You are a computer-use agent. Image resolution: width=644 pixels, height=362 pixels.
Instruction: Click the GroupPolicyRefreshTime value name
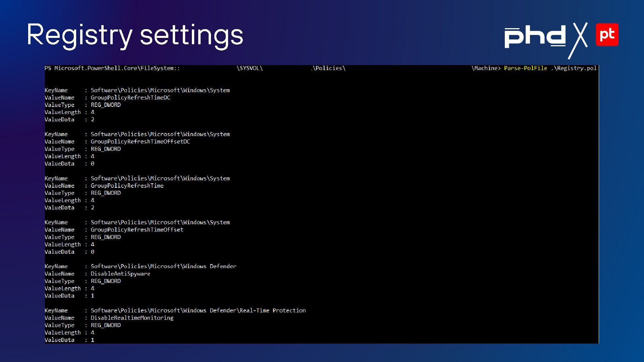tap(127, 186)
